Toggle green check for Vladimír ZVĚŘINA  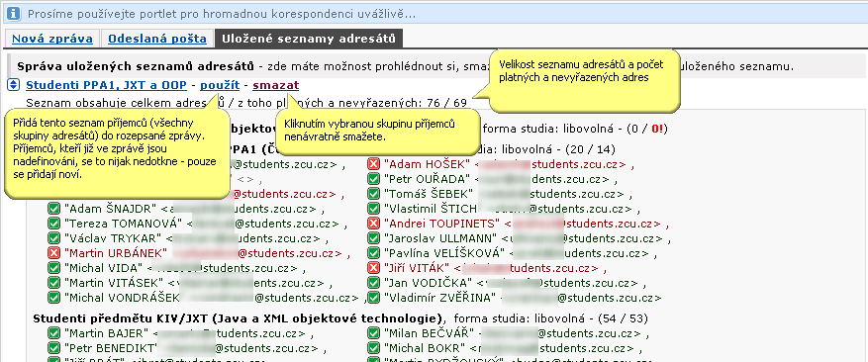pyautogui.click(x=374, y=298)
